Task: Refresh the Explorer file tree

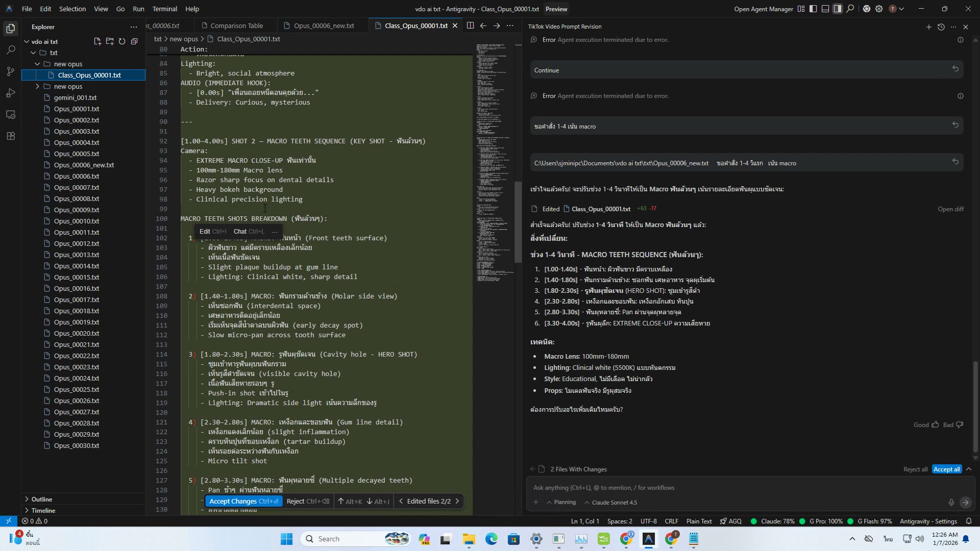Action: 122,41
